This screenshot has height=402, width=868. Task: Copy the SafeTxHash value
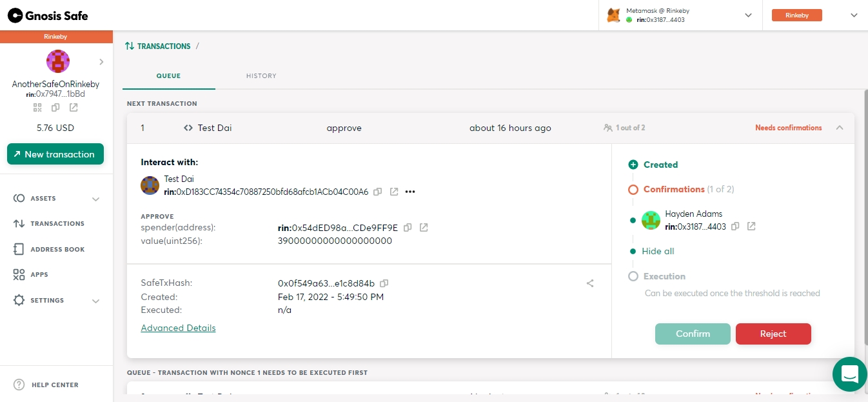(x=384, y=283)
